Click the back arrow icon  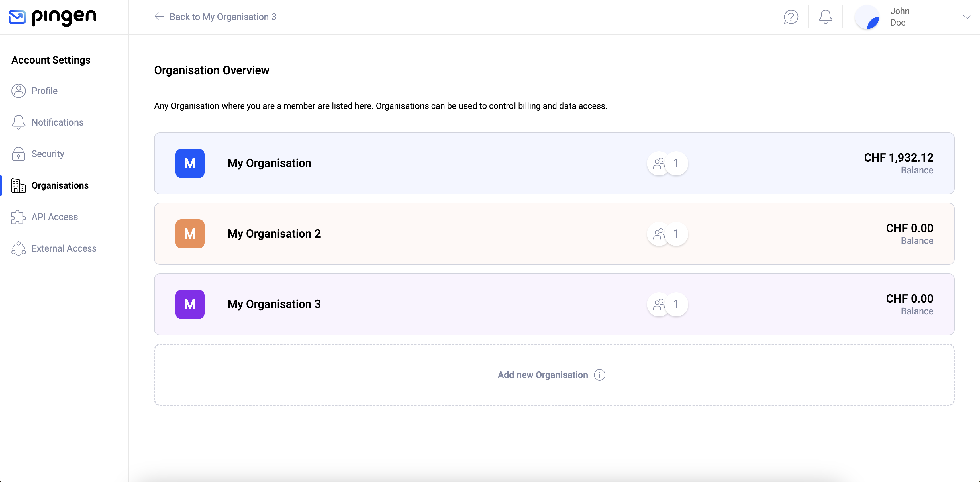pos(159,17)
